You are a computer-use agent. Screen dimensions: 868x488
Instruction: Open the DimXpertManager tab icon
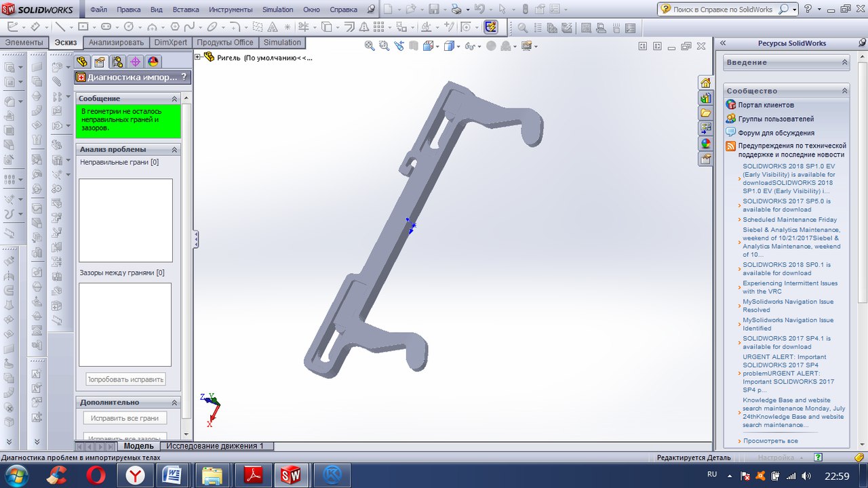click(136, 62)
